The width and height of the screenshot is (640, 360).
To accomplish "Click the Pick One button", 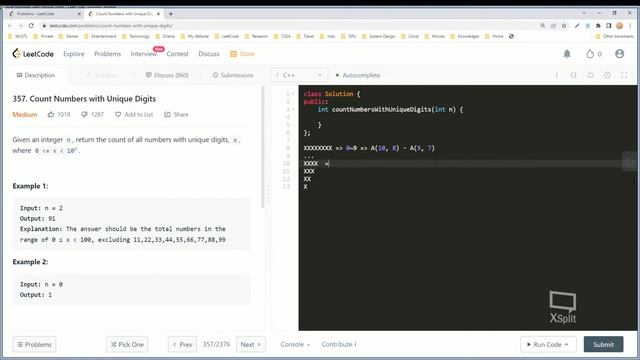I will (x=127, y=344).
